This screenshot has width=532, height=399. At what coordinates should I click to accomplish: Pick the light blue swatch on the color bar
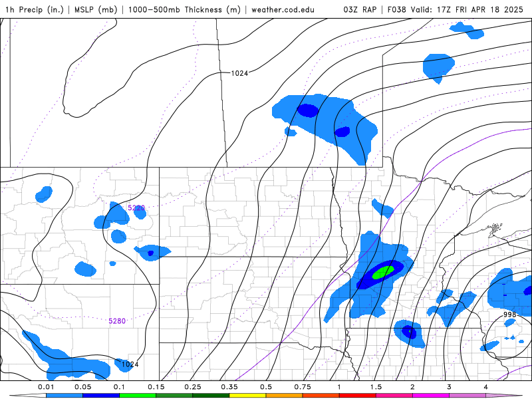pos(65,396)
